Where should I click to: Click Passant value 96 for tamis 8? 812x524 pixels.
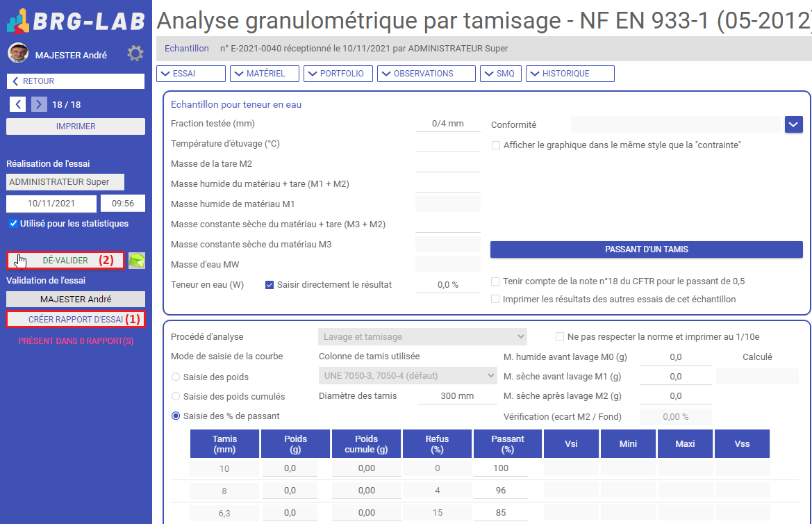(501, 491)
